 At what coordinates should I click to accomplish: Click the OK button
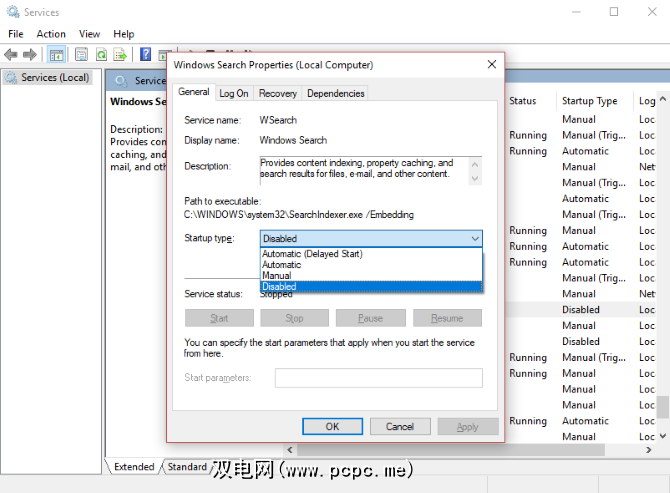(x=332, y=426)
